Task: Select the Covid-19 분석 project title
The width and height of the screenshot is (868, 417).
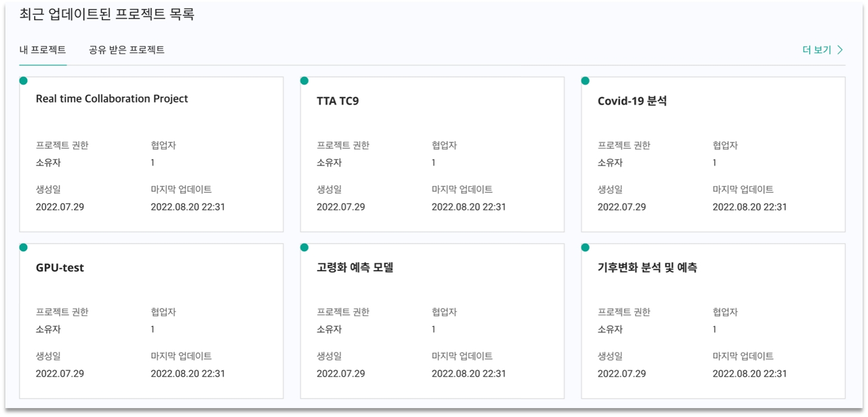Action: pyautogui.click(x=632, y=101)
